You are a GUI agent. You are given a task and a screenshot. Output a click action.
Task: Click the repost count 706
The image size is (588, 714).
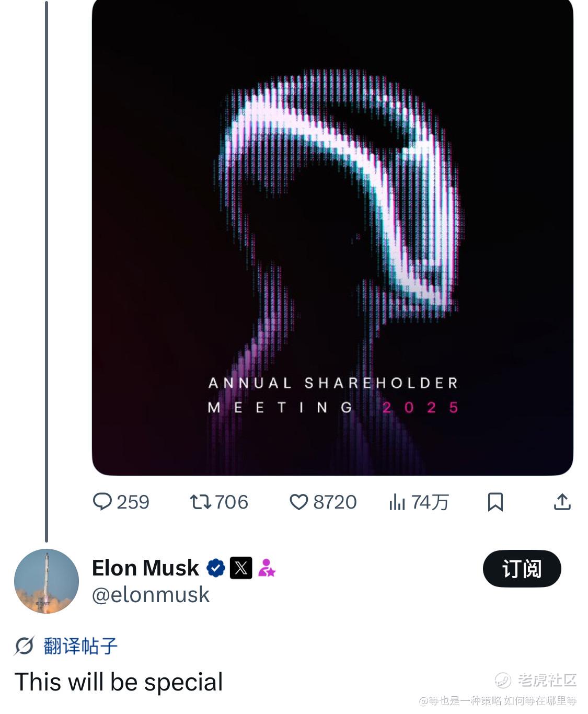(232, 502)
